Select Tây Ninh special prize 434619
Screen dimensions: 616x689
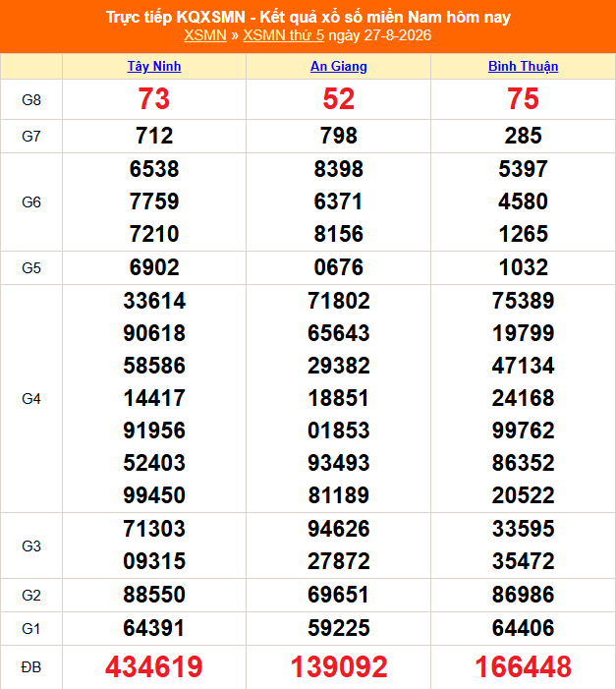tap(154, 667)
